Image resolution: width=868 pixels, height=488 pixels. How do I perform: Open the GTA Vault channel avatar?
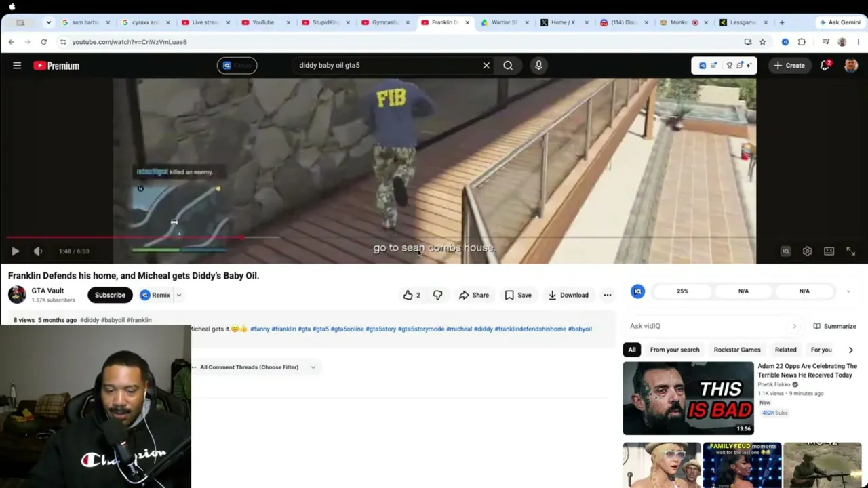click(17, 295)
